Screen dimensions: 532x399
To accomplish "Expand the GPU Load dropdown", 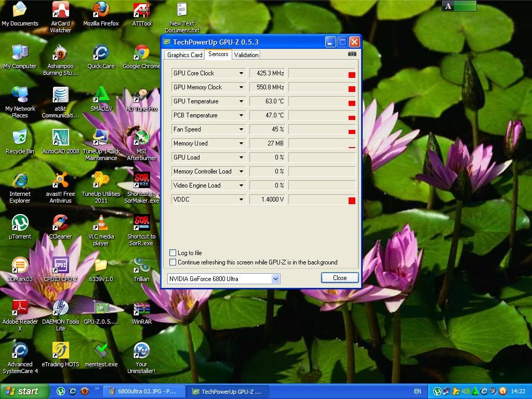I will pos(241,157).
